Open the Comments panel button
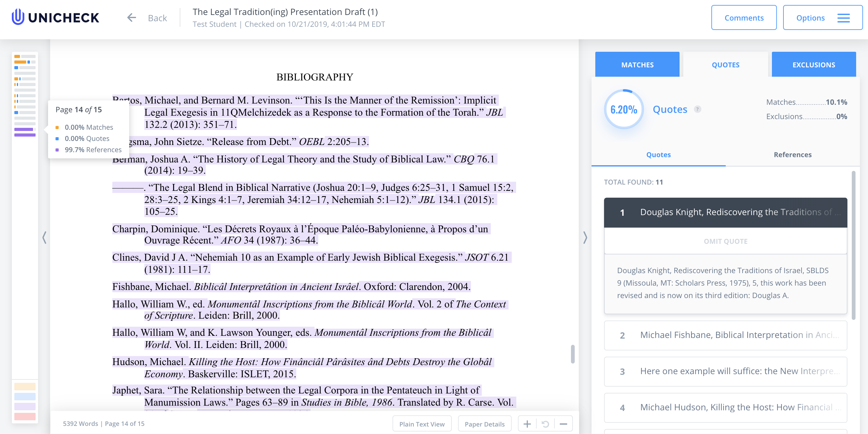Viewport: 868px width, 434px height. point(744,18)
